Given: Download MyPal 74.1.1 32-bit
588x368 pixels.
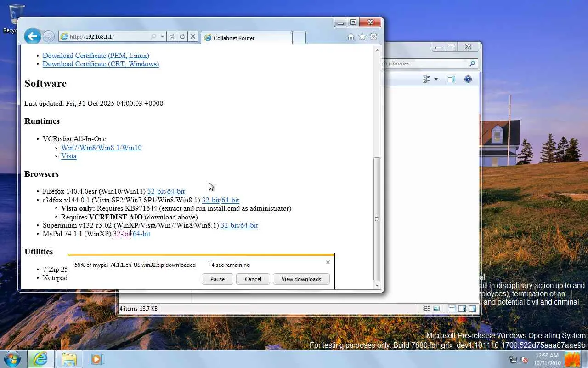Looking at the screenshot, I should pos(122,234).
